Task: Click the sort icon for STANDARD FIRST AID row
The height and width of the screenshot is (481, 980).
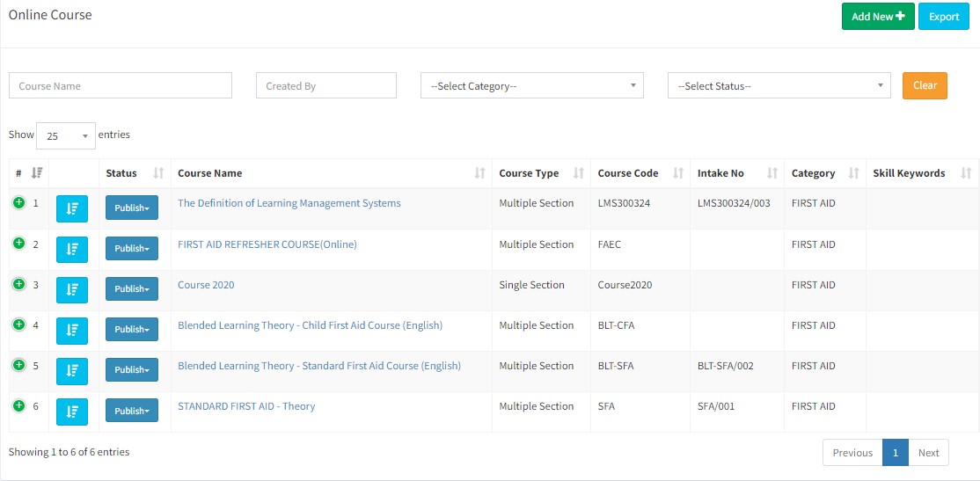Action: [x=72, y=411]
